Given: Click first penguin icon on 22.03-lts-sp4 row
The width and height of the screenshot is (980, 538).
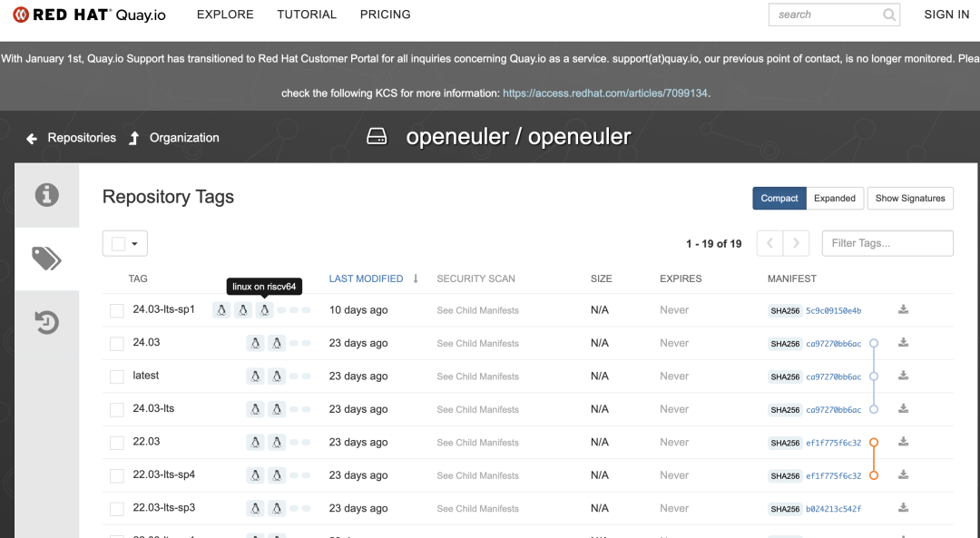Looking at the screenshot, I should (x=255, y=475).
